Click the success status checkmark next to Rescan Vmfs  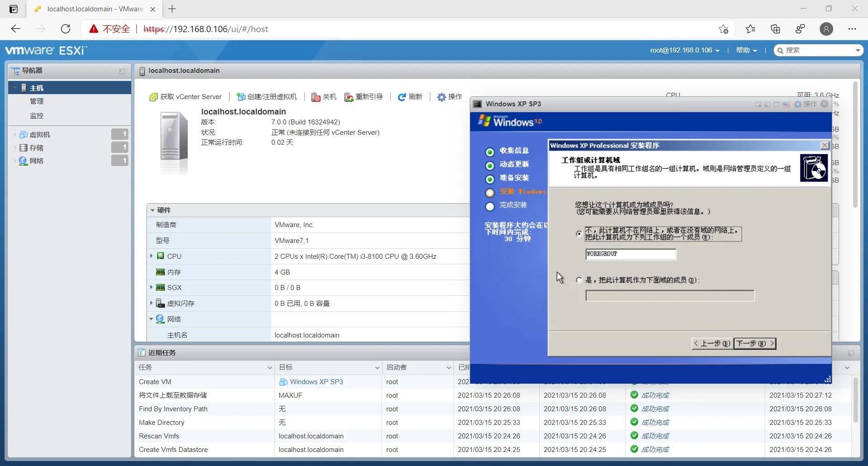coord(634,436)
